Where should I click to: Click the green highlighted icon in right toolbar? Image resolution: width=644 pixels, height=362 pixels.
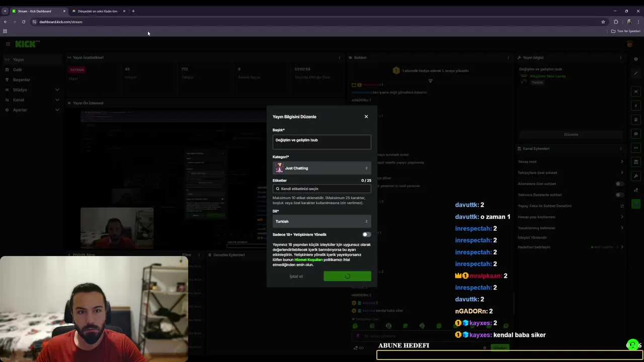pyautogui.click(x=636, y=204)
